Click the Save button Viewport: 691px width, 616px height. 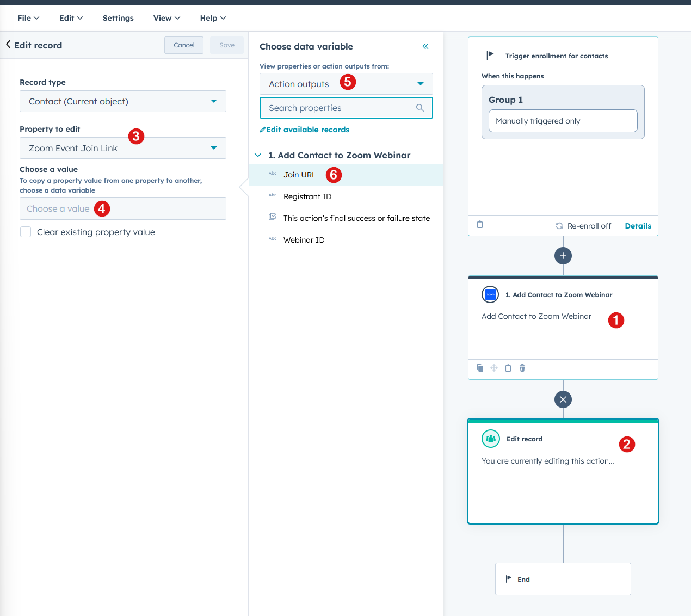pos(227,45)
